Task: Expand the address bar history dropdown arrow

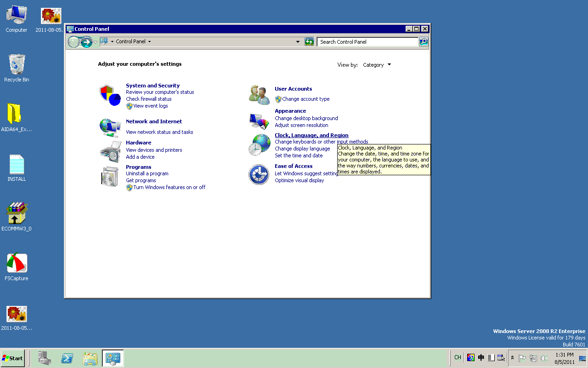Action: (x=298, y=41)
